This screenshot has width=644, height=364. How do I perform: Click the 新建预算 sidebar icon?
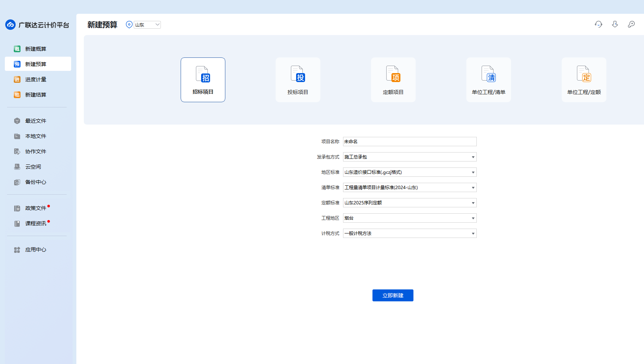click(x=17, y=64)
